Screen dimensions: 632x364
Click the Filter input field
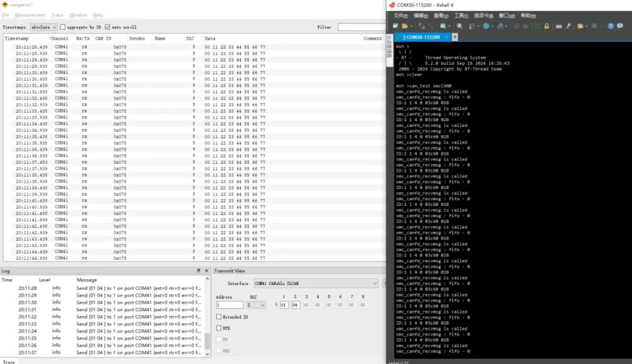pos(362,27)
